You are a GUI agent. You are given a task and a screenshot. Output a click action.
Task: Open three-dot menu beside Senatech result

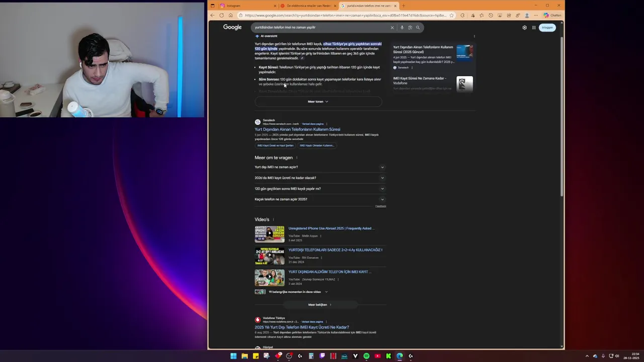327,124
